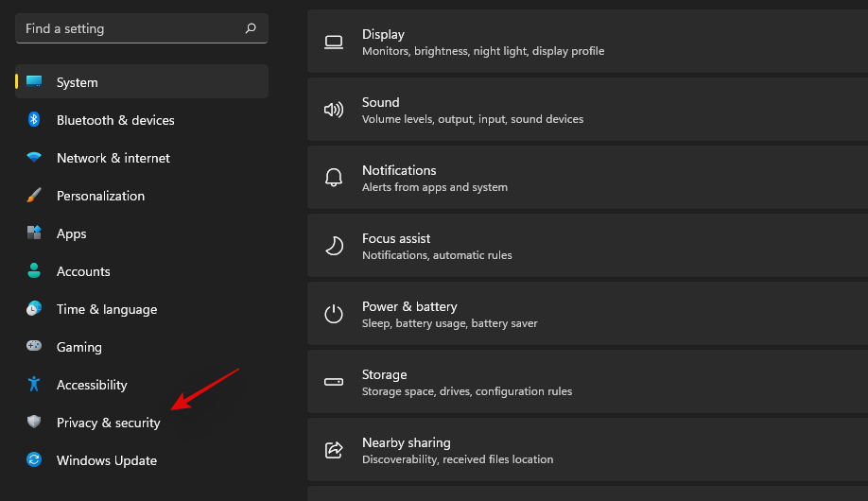Go to Windows Update section
This screenshot has height=501, width=868.
pyautogui.click(x=106, y=460)
